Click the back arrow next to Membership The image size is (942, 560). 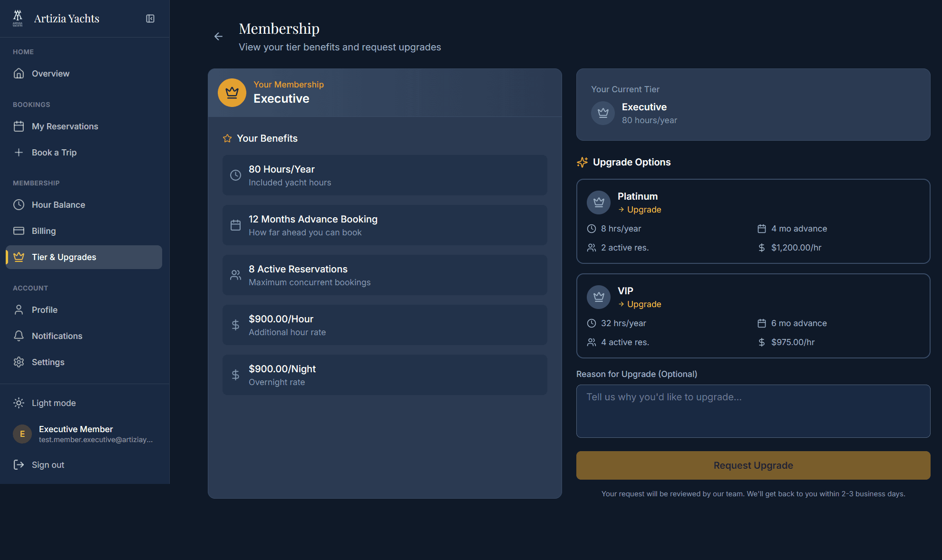218,37
